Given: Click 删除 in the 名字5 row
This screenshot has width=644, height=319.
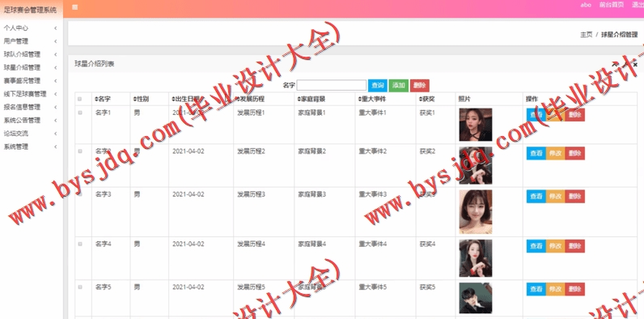Looking at the screenshot, I should pos(575,289).
